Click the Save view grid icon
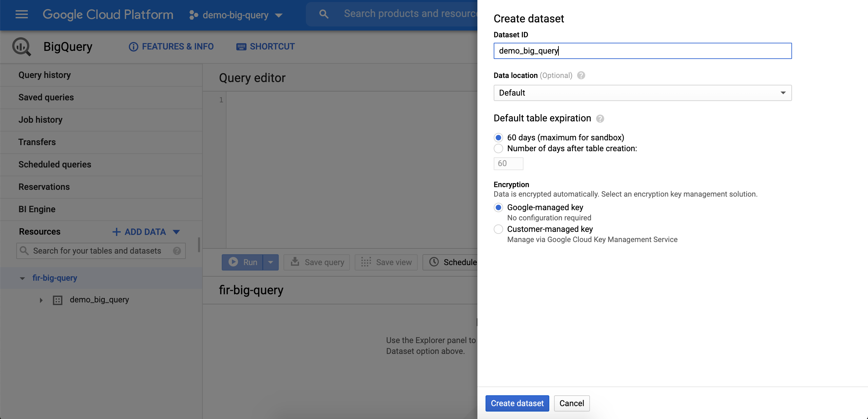Image resolution: width=868 pixels, height=419 pixels. 366,262
